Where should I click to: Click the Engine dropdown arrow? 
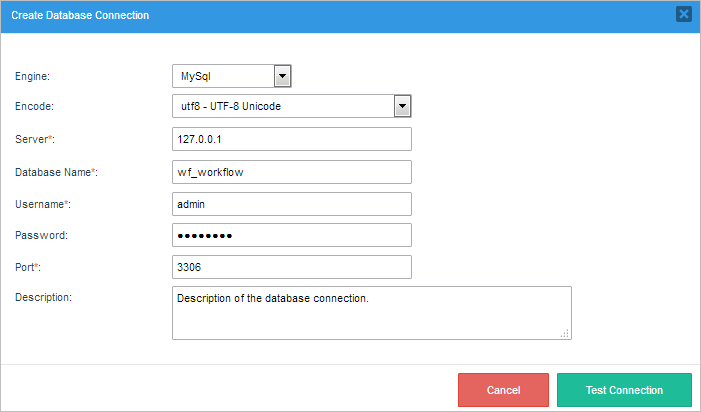(282, 75)
